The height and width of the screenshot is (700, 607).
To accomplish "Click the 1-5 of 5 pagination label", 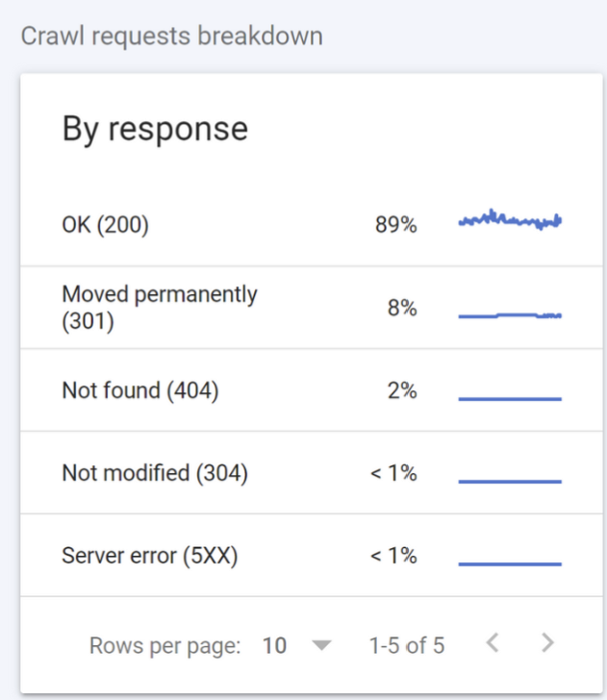I will 407,645.
